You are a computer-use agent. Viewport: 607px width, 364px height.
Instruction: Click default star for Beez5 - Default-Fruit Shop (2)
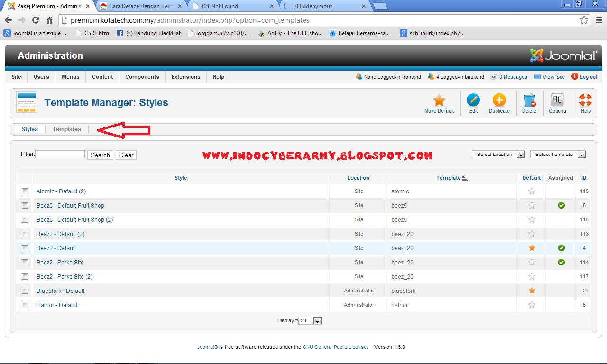pos(532,219)
